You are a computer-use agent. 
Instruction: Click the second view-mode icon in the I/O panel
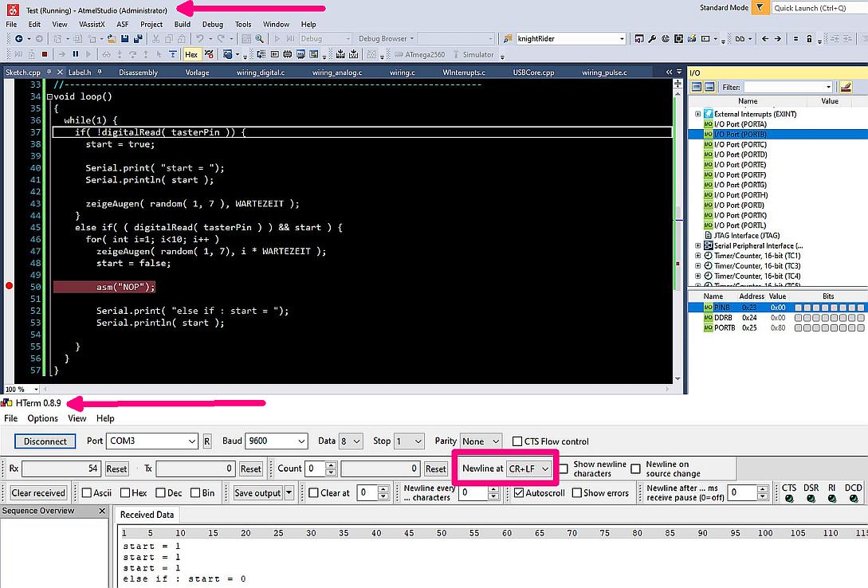tap(709, 87)
